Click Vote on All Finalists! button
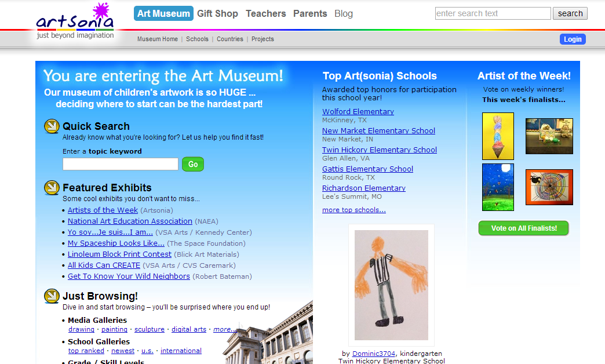This screenshot has height=364, width=605. coord(524,228)
